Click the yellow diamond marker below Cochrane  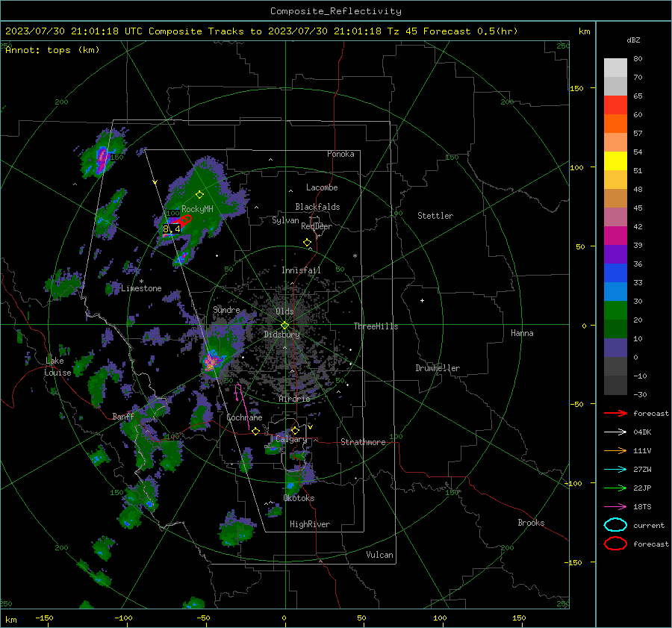tap(255, 431)
